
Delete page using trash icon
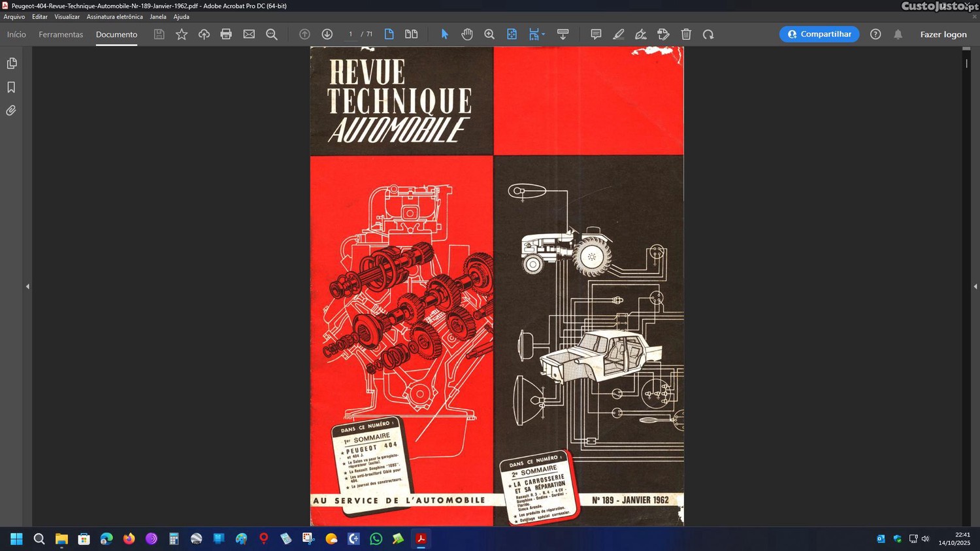(x=686, y=35)
